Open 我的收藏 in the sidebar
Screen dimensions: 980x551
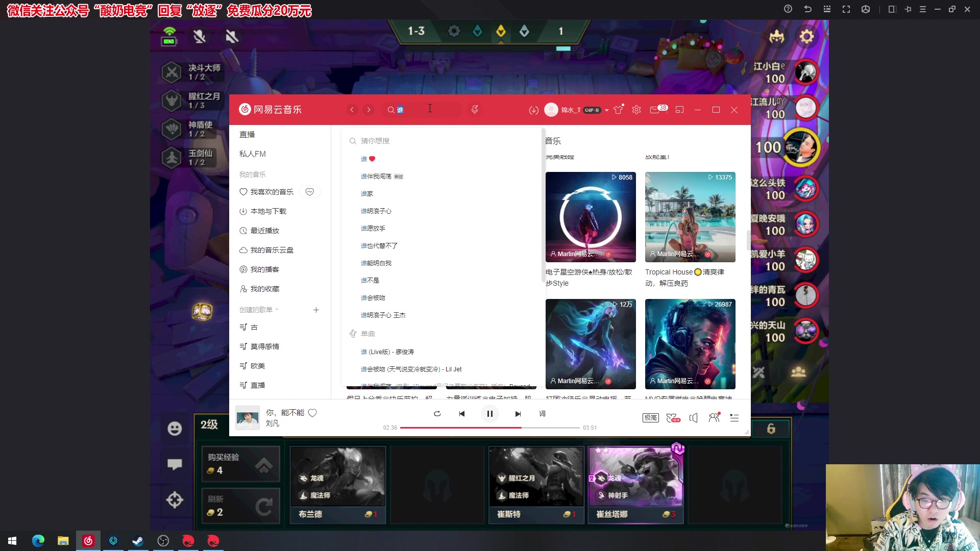pyautogui.click(x=259, y=289)
